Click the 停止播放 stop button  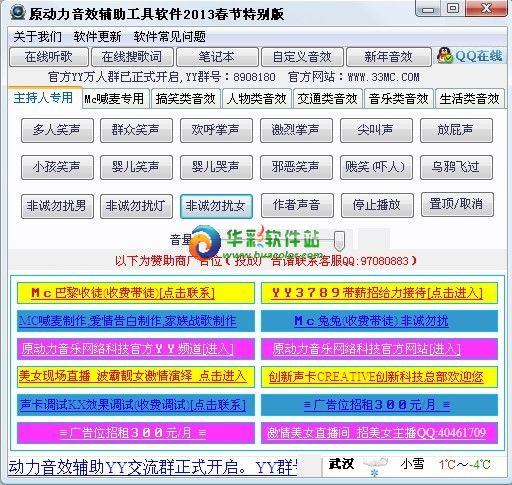click(x=377, y=205)
